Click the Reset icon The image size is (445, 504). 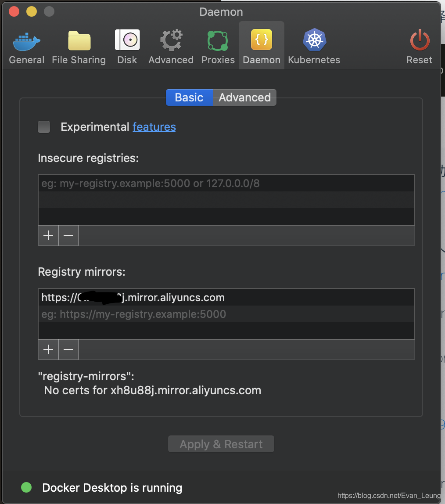419,44
